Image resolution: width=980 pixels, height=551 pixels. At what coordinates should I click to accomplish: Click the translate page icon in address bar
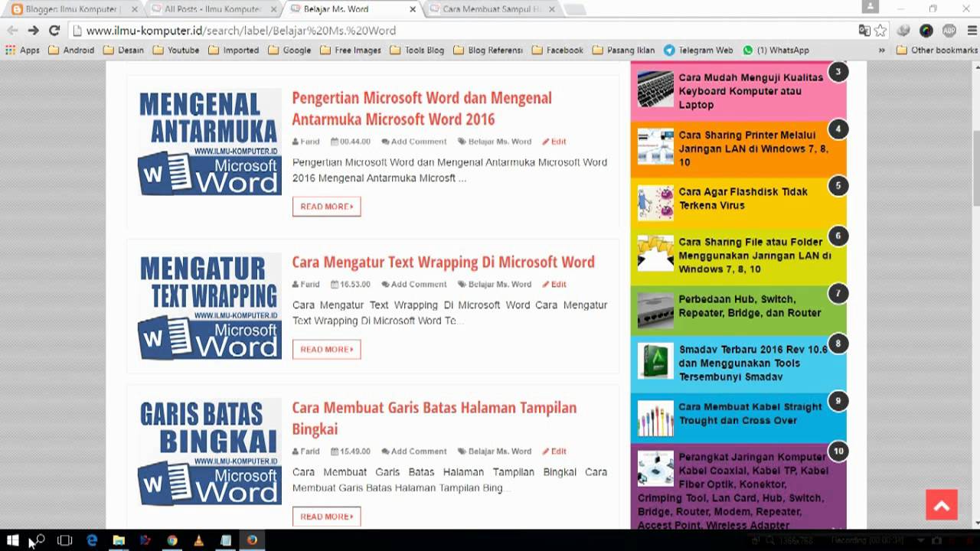coord(864,31)
